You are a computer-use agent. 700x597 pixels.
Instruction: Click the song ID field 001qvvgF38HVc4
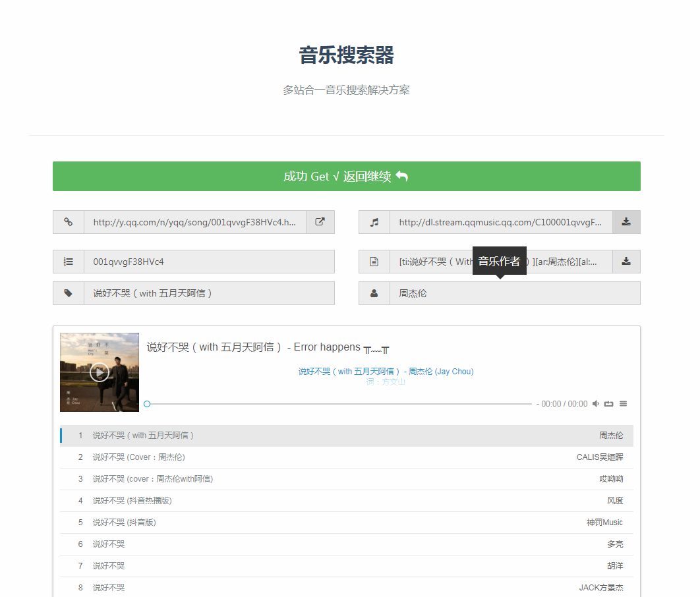click(x=209, y=262)
